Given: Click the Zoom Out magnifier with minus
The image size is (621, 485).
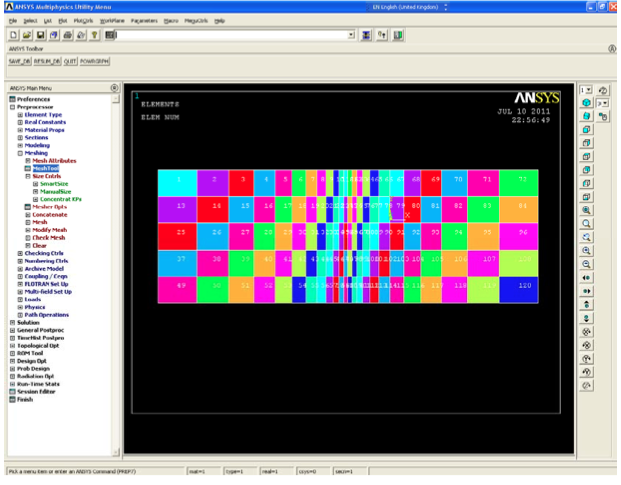Looking at the screenshot, I should coord(587,264).
